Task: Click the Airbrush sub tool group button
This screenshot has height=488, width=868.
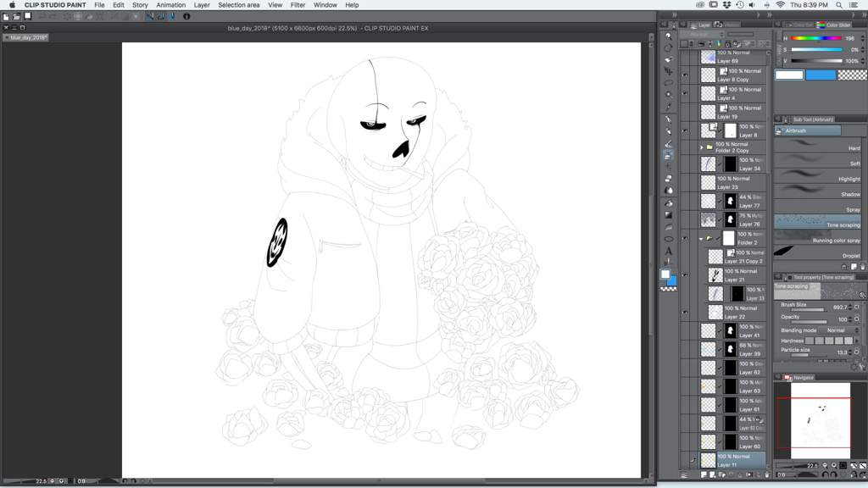Action: point(808,130)
